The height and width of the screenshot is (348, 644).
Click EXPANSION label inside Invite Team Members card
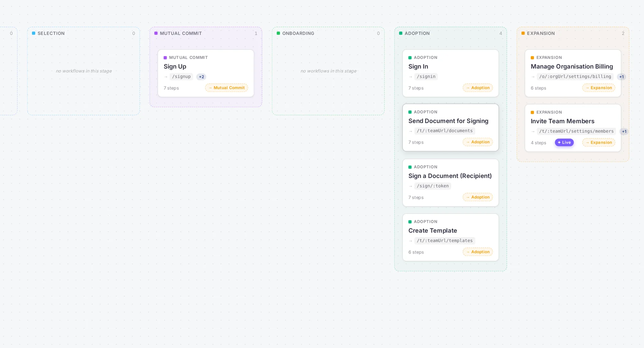pos(549,112)
